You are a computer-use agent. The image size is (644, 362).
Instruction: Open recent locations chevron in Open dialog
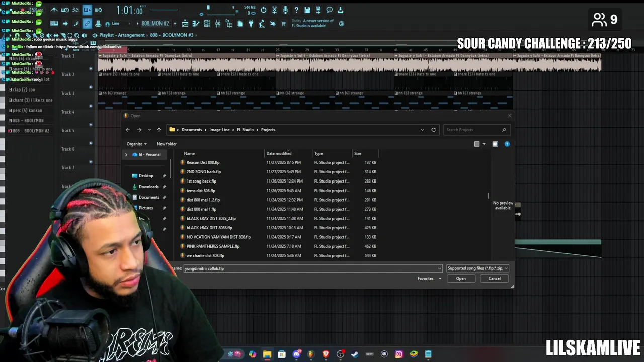click(149, 130)
